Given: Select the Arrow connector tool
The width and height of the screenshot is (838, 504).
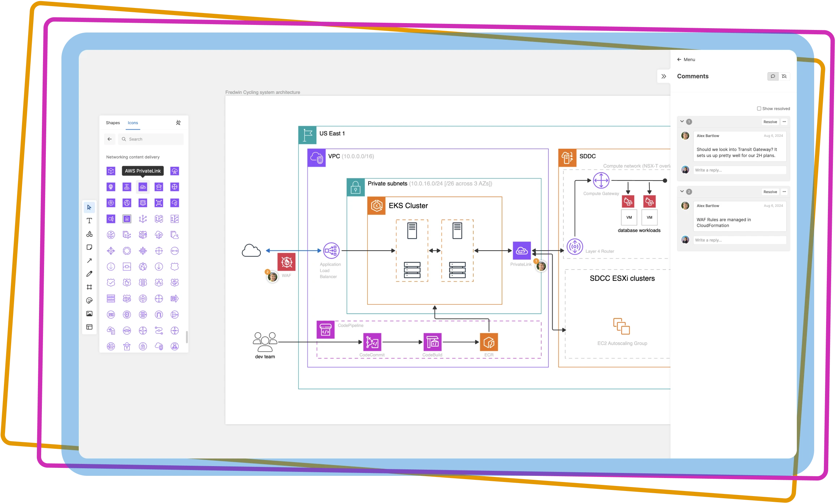Looking at the screenshot, I should pos(89,261).
